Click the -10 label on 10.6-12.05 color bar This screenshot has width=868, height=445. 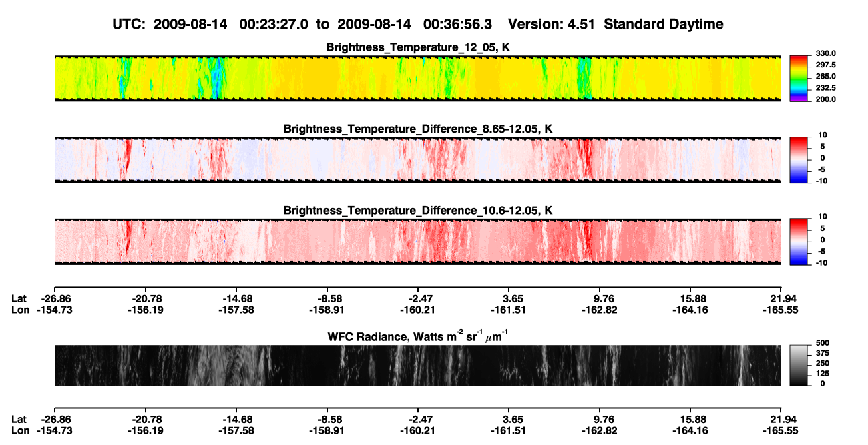tap(823, 262)
